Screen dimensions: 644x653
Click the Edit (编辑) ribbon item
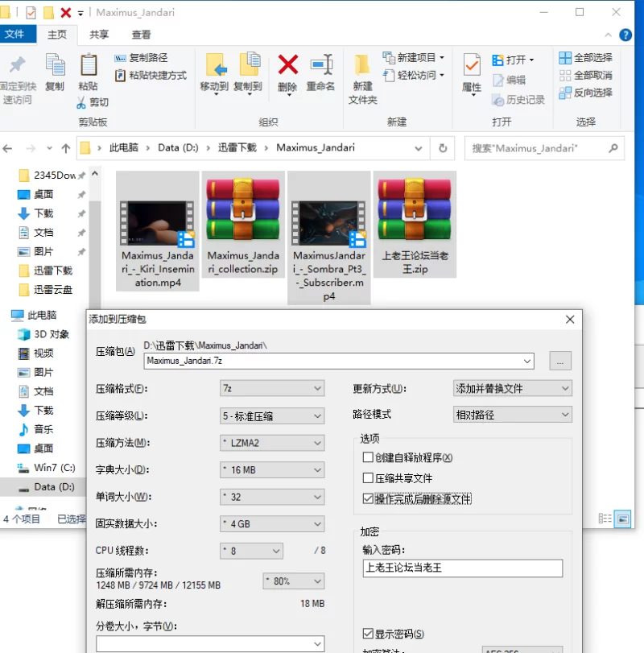point(509,80)
